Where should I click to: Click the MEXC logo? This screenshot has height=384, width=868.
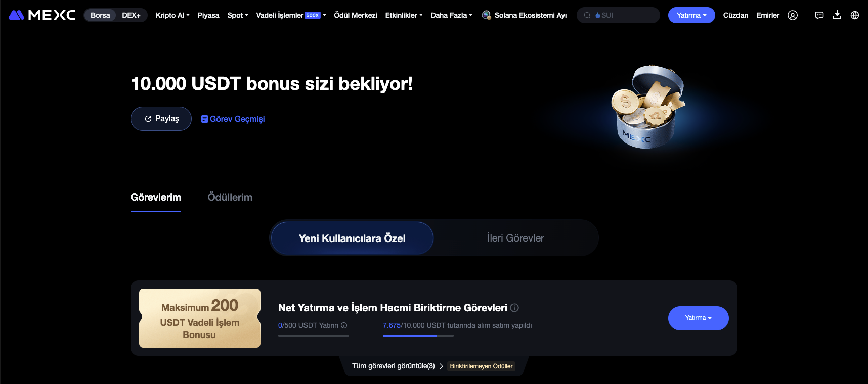click(x=42, y=15)
